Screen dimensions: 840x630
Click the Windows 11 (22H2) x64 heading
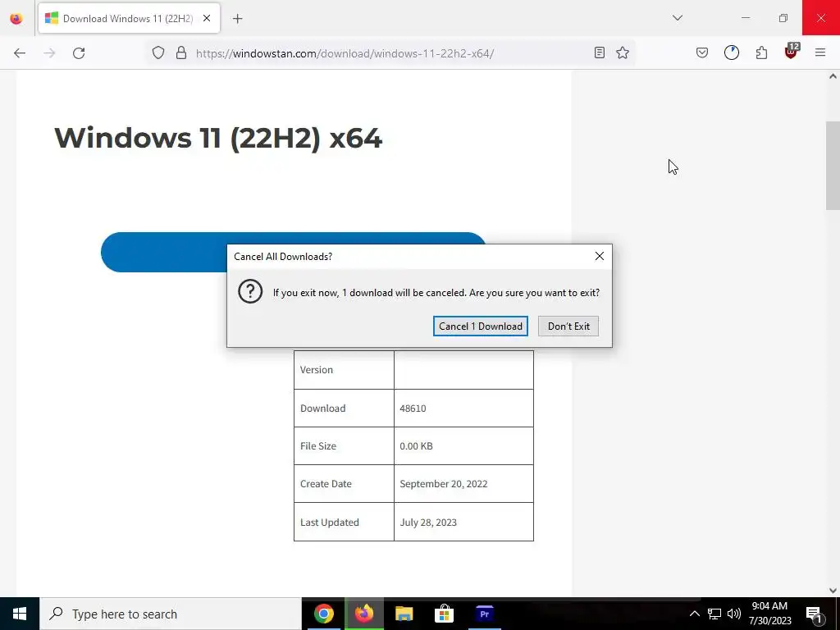tap(218, 138)
